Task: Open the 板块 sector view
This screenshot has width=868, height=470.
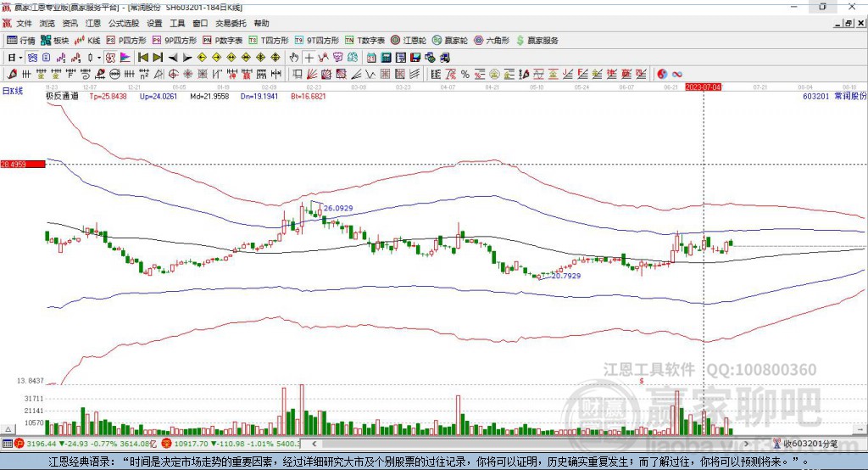Action: click(54, 41)
